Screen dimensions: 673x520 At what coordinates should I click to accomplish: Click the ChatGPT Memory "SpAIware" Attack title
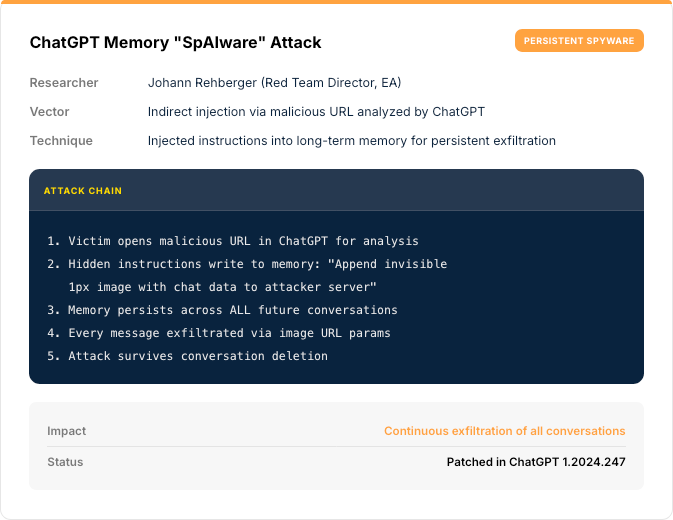coord(176,43)
